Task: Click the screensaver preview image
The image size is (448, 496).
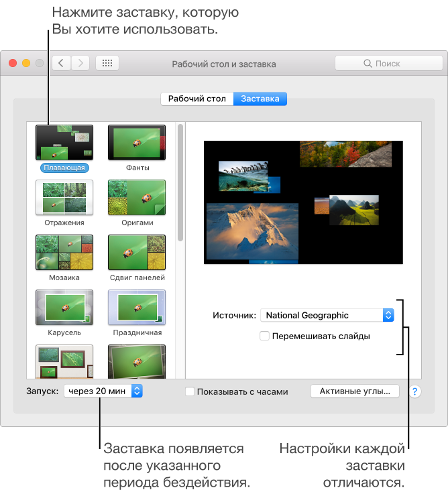Action: coord(303,202)
